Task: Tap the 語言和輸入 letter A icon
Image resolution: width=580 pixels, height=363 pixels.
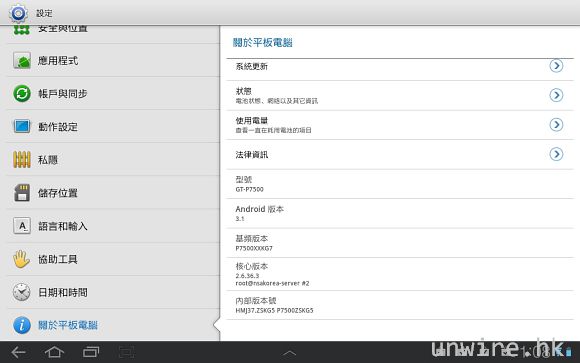Action: pyautogui.click(x=22, y=226)
